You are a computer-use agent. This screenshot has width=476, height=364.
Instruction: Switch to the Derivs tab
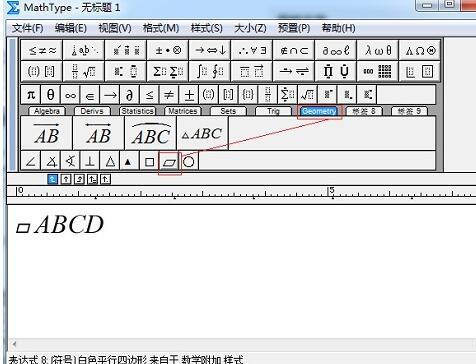tap(92, 111)
